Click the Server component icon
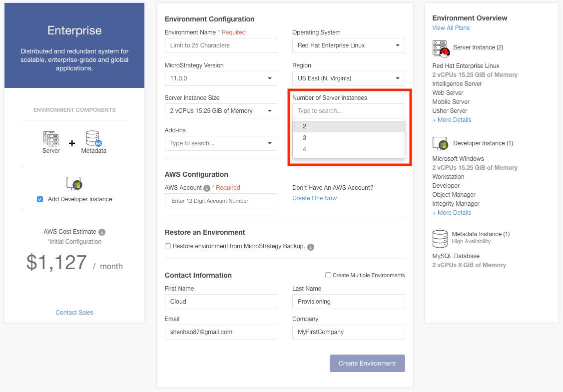This screenshot has width=563, height=392. click(51, 138)
